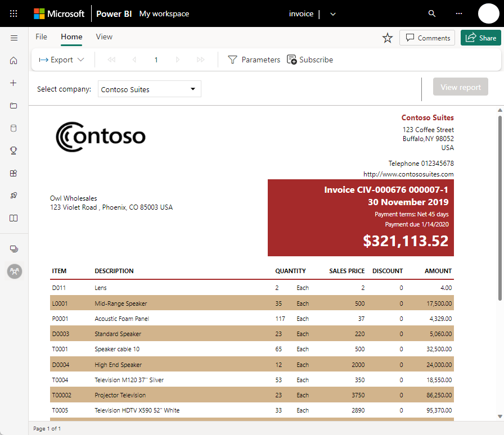This screenshot has width=504, height=435.
Task: Open Workspaces icon in sidebar
Action: click(14, 248)
